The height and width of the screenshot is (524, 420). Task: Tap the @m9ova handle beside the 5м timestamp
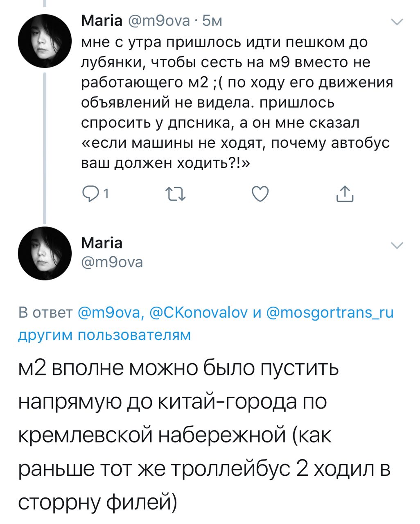pos(159,20)
